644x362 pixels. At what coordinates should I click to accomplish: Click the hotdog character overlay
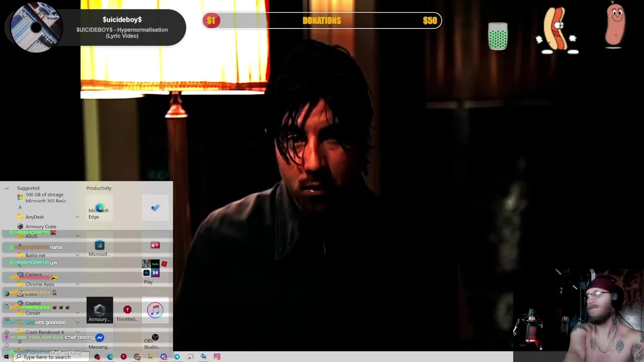click(x=557, y=30)
